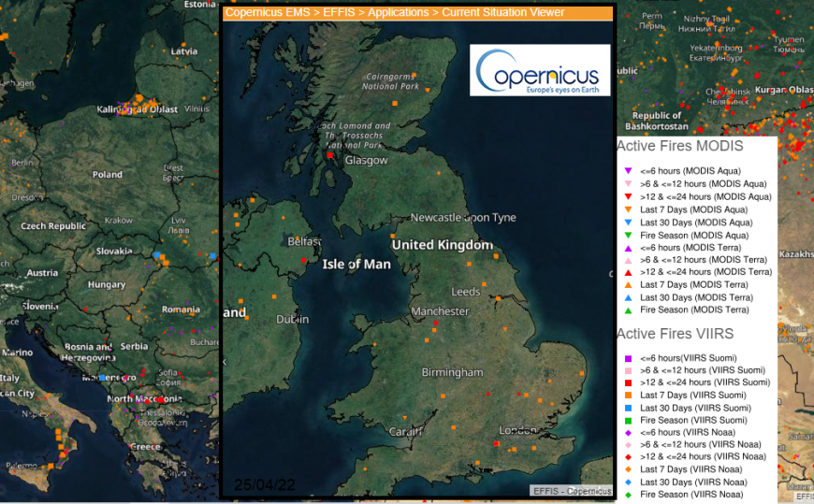814x504 pixels.
Task: Click the 25/04/22 date text
Action: [264, 484]
